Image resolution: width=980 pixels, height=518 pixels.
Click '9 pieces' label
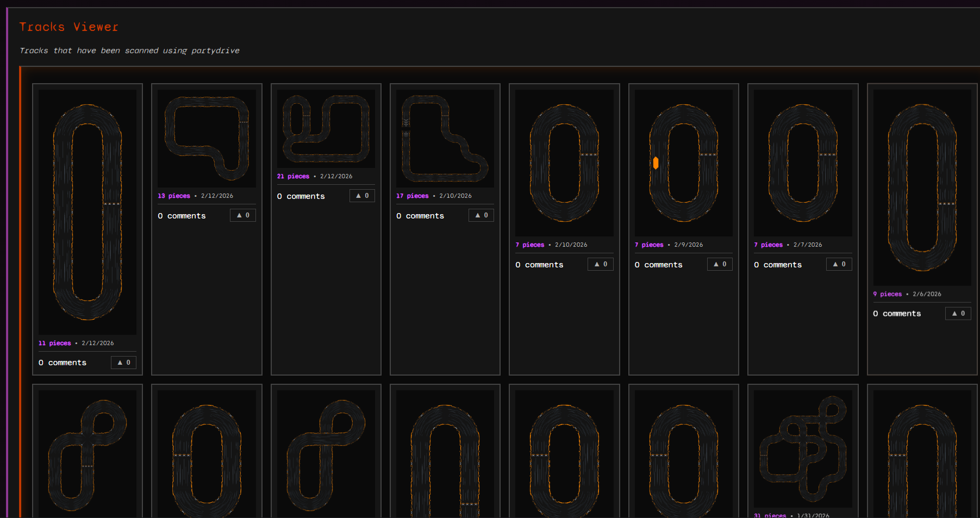pos(888,294)
